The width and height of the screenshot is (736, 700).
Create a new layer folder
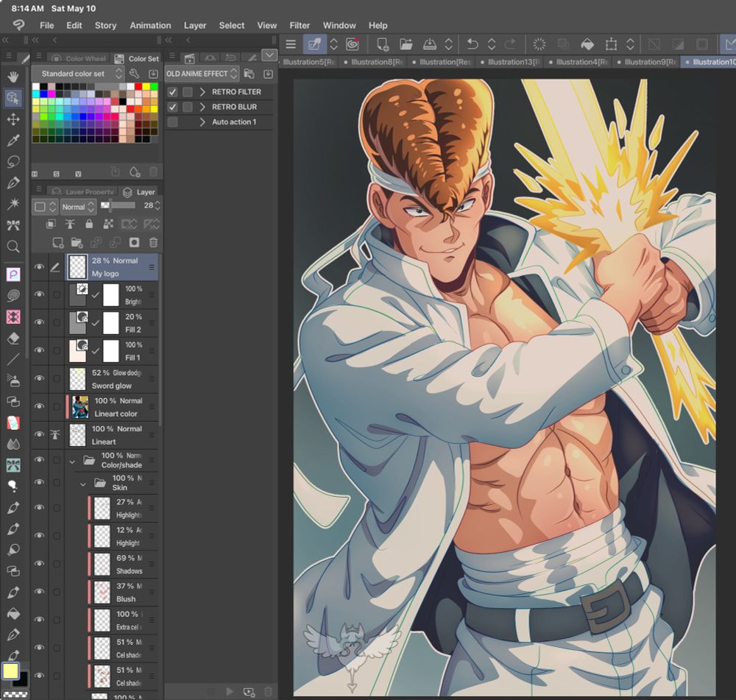(x=77, y=243)
